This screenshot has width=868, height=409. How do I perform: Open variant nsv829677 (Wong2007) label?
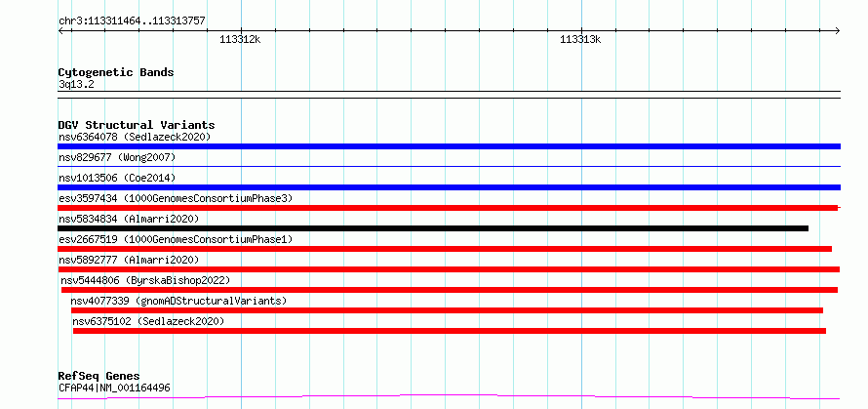(x=117, y=157)
